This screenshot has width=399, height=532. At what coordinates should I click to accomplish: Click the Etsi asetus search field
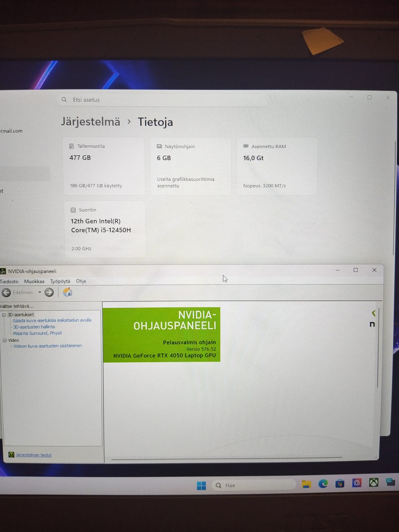click(162, 100)
